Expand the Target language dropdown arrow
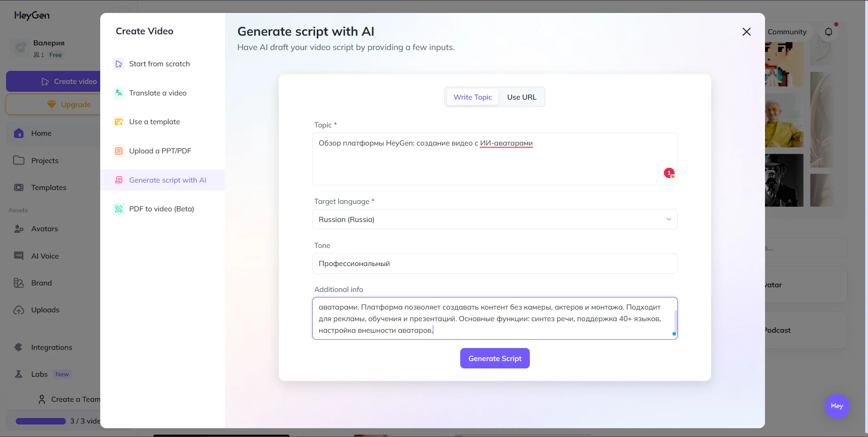The image size is (868, 437). pyautogui.click(x=669, y=219)
